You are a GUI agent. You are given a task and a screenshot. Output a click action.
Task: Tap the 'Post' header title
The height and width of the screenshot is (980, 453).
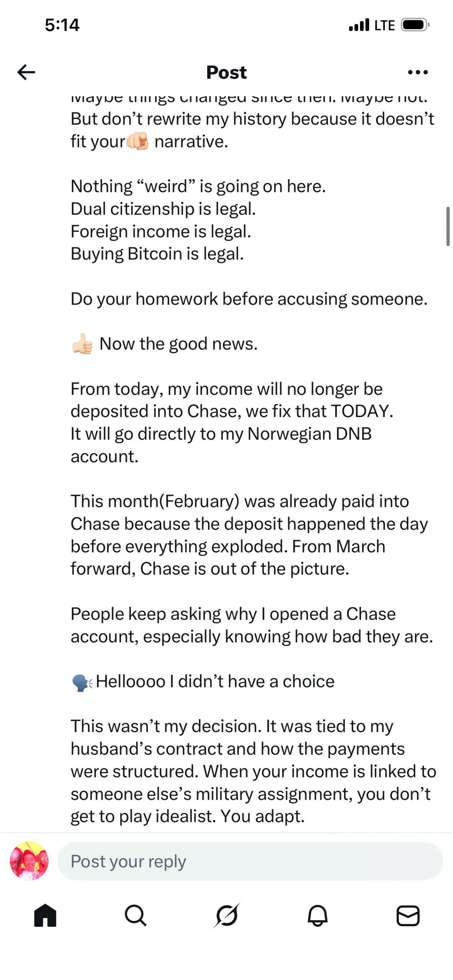(x=226, y=72)
